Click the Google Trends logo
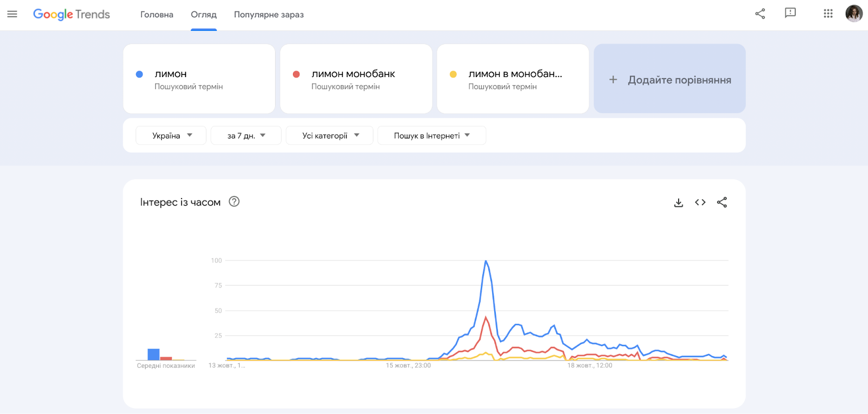The width and height of the screenshot is (868, 414). click(x=72, y=14)
